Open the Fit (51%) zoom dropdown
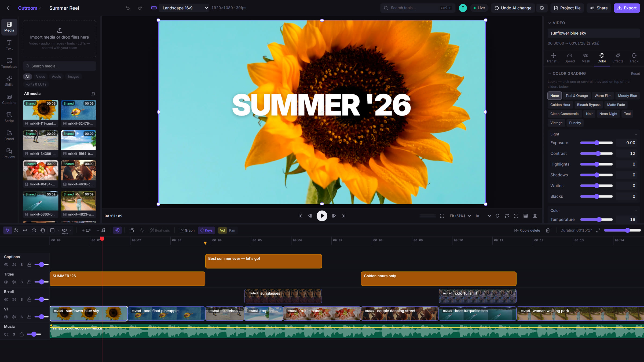 460,216
